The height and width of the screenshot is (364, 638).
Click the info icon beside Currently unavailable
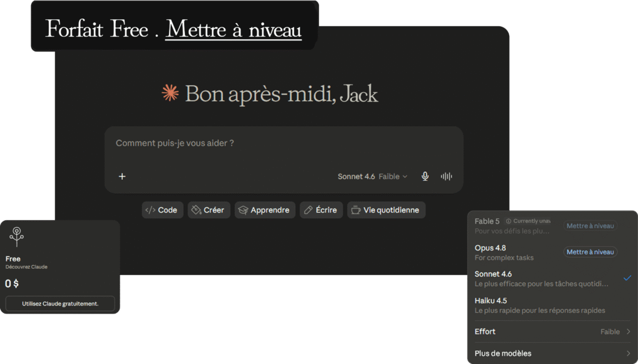pos(508,222)
